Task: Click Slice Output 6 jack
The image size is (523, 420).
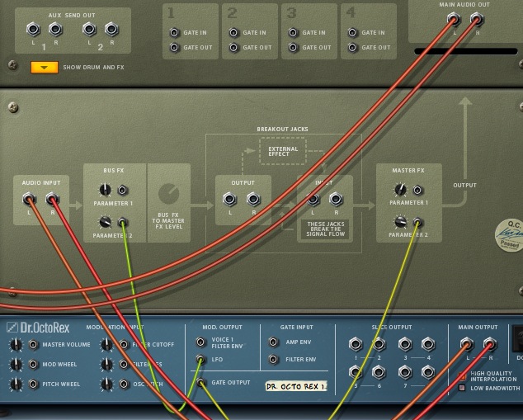Action: click(x=379, y=371)
